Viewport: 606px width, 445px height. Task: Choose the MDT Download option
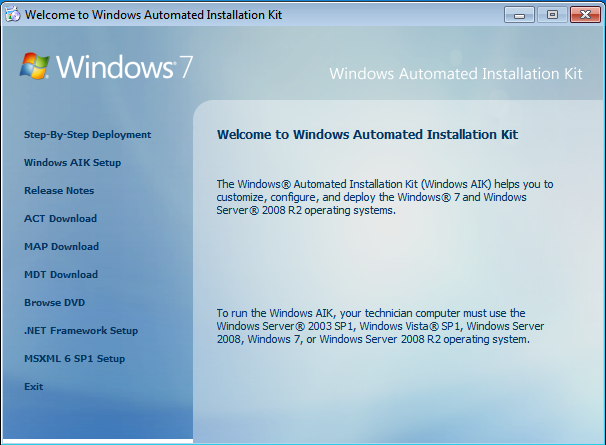tap(61, 275)
